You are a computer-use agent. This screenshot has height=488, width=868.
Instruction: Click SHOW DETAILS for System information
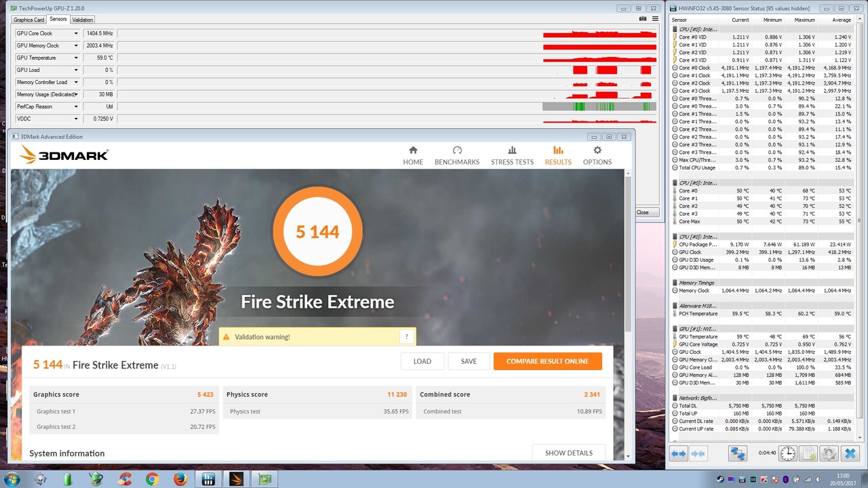pos(569,453)
